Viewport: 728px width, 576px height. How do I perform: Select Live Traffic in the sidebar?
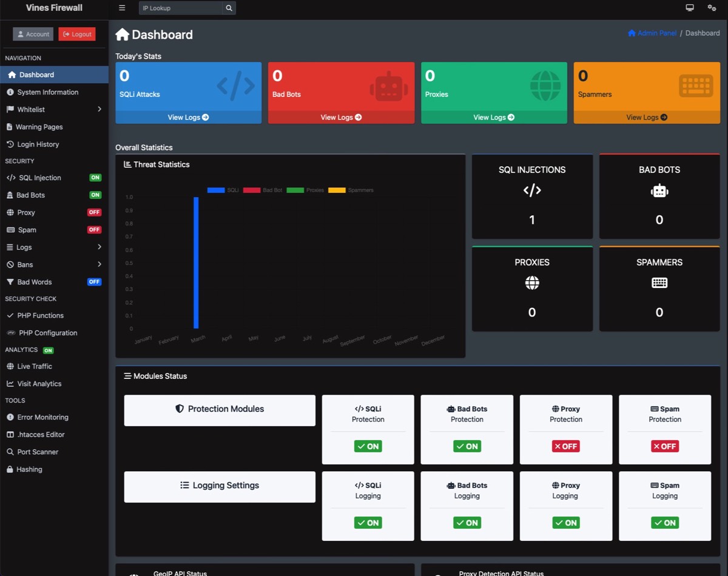(35, 366)
